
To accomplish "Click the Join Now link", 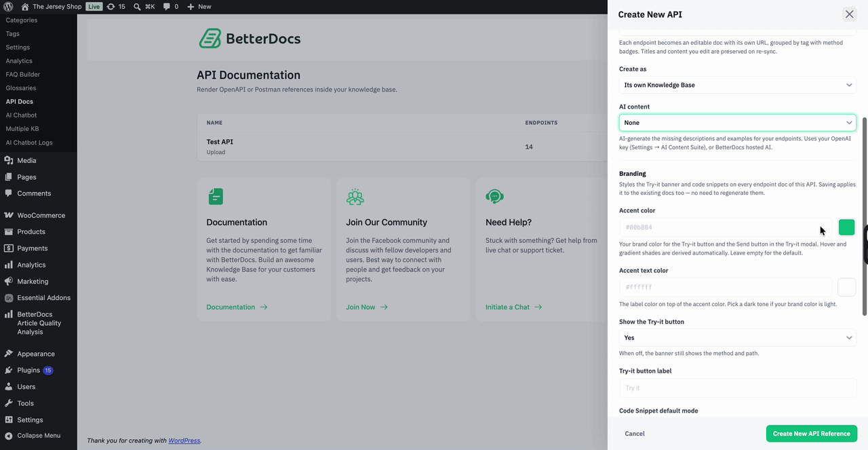I will coord(367,307).
